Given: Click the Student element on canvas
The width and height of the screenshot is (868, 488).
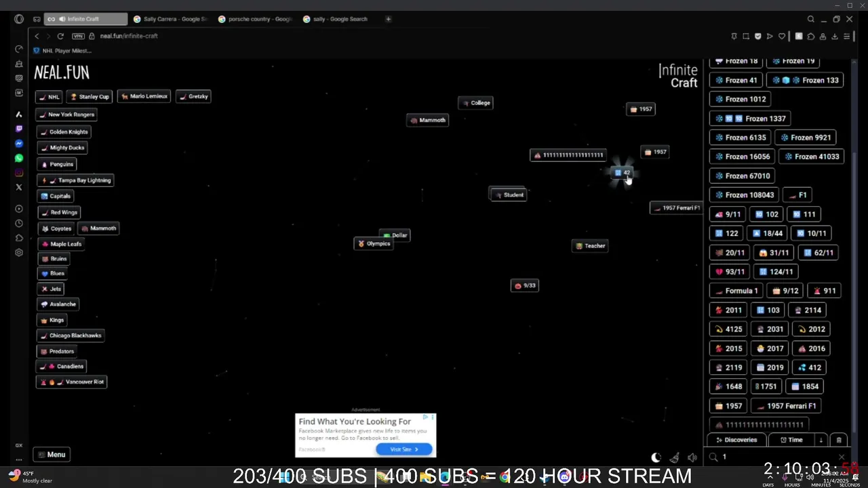Looking at the screenshot, I should point(508,195).
